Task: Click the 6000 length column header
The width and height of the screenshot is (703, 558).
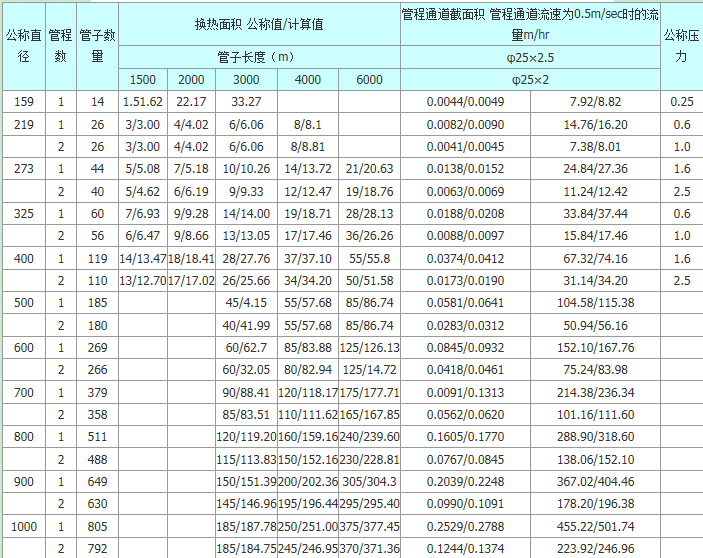Action: pos(369,79)
